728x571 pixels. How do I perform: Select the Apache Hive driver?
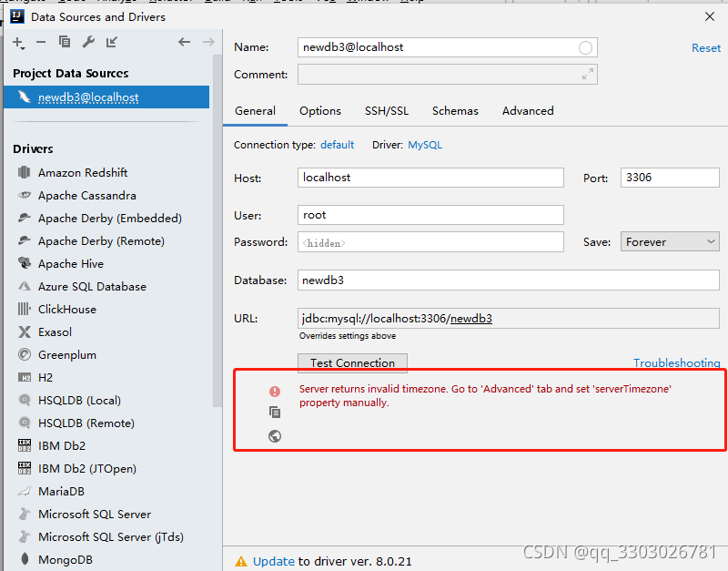(71, 263)
